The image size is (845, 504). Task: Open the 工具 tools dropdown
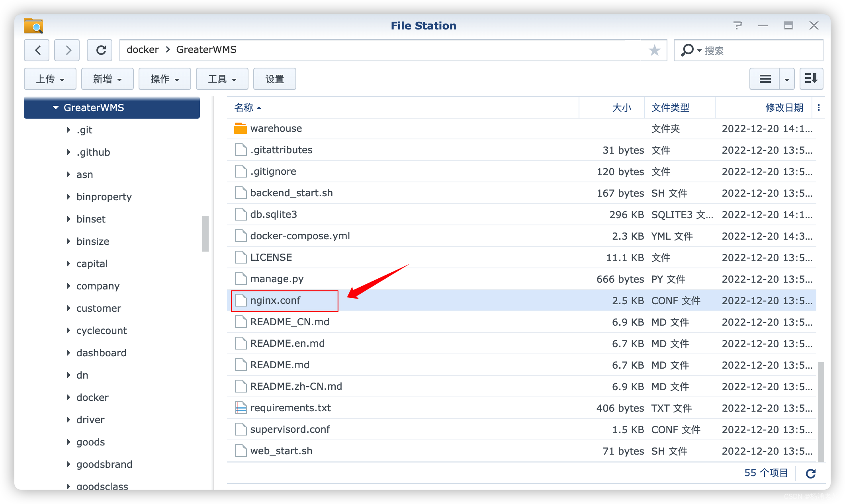(x=222, y=79)
